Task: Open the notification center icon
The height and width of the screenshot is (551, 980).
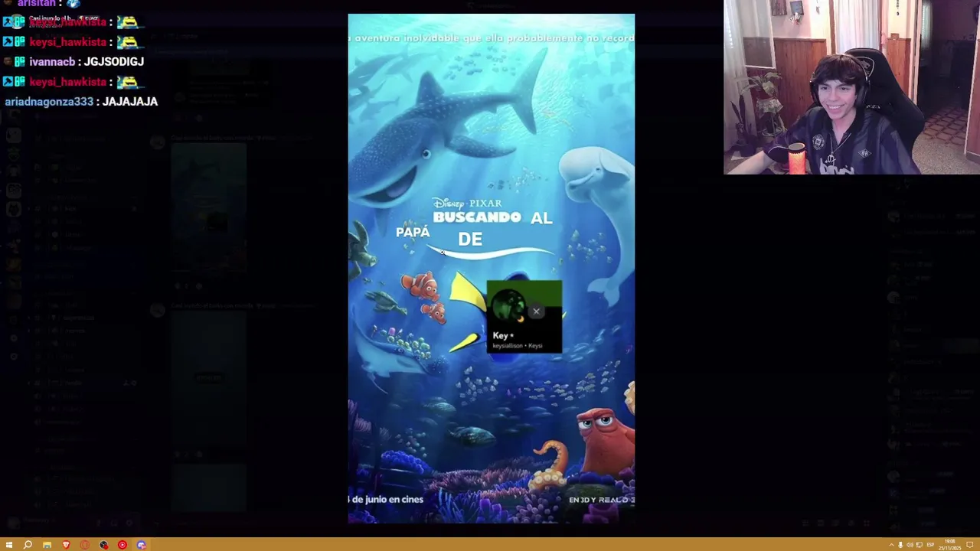Action: coord(970,545)
